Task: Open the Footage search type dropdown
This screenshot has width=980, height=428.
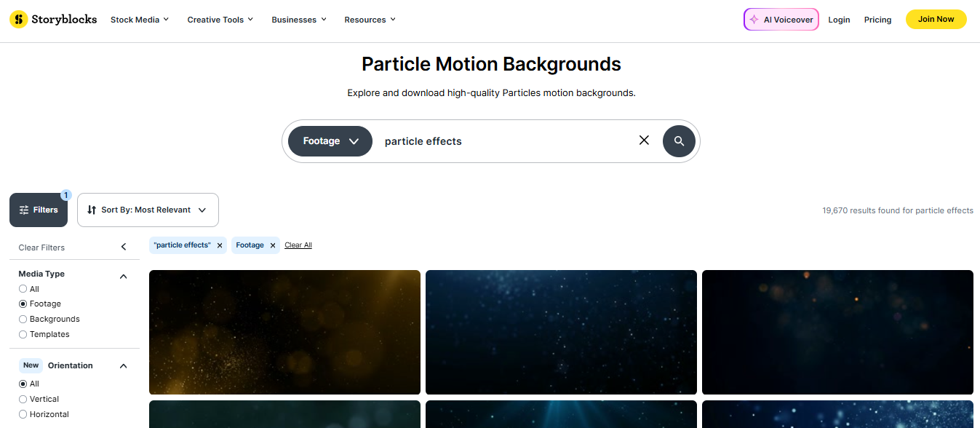Action: pos(330,141)
